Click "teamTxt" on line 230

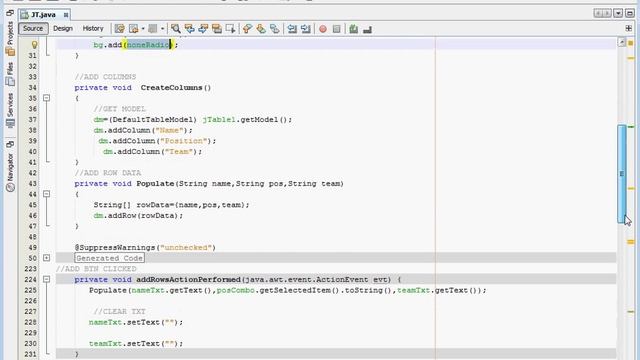[x=105, y=343]
